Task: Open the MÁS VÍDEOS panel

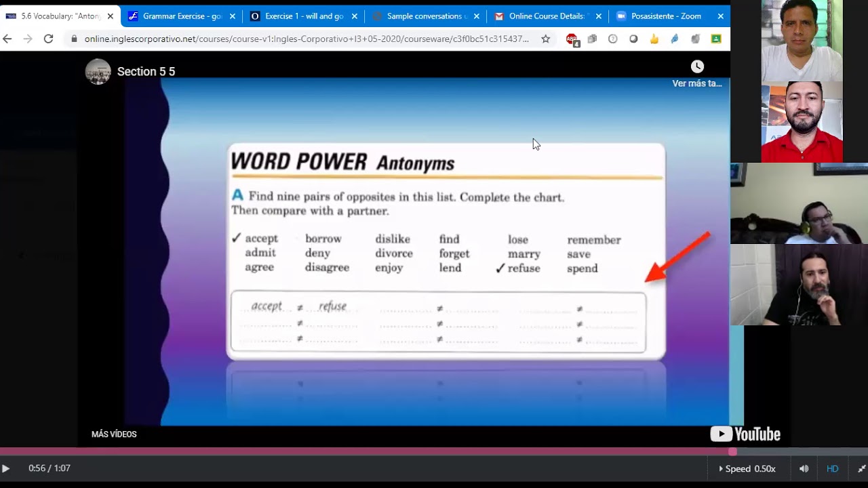Action: pyautogui.click(x=114, y=434)
